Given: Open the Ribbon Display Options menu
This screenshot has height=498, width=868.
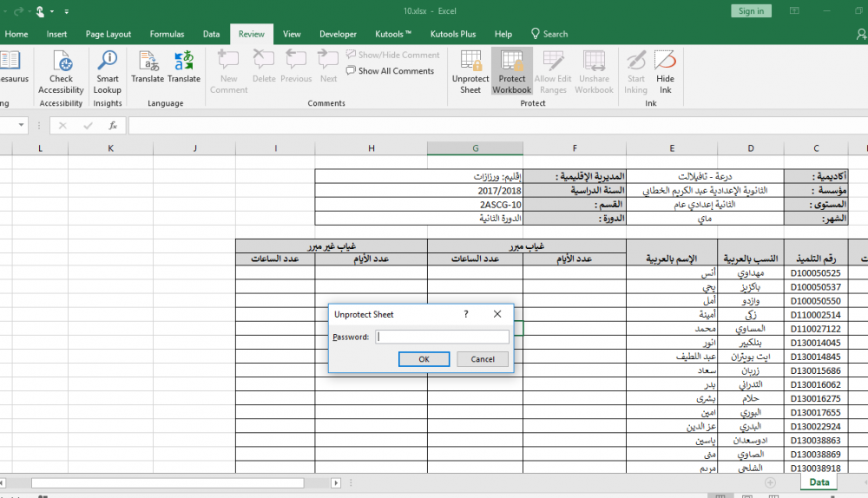Looking at the screenshot, I should [795, 11].
